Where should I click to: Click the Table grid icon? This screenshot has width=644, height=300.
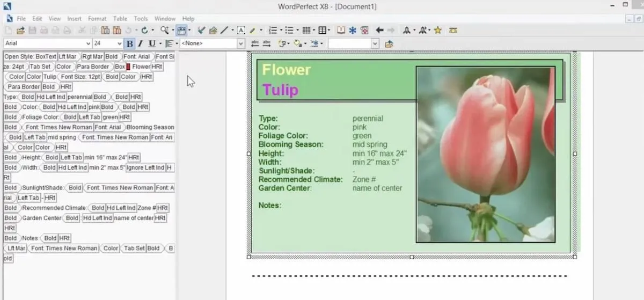click(x=321, y=31)
